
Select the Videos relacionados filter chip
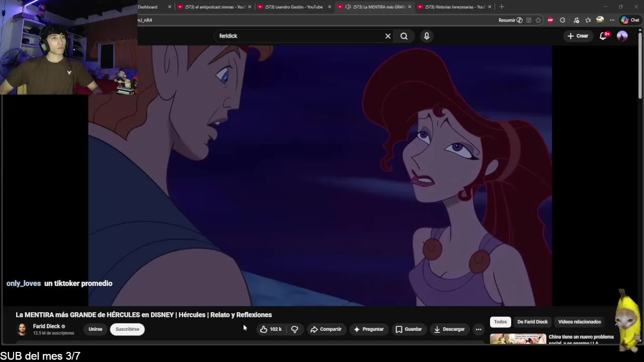580,322
